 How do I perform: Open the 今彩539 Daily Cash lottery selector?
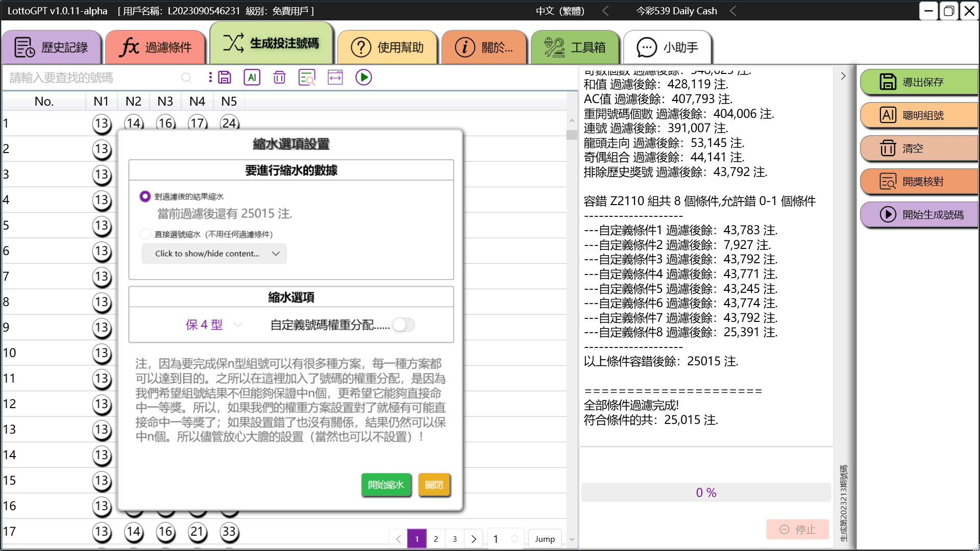click(x=676, y=11)
